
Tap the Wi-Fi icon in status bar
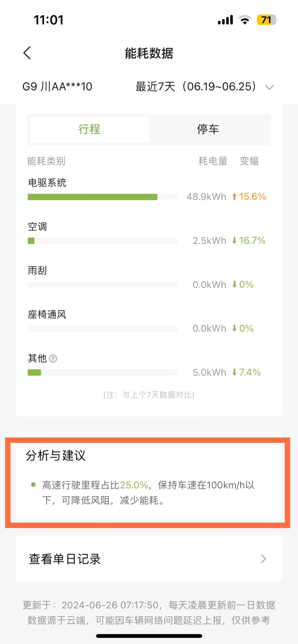pyautogui.click(x=245, y=20)
